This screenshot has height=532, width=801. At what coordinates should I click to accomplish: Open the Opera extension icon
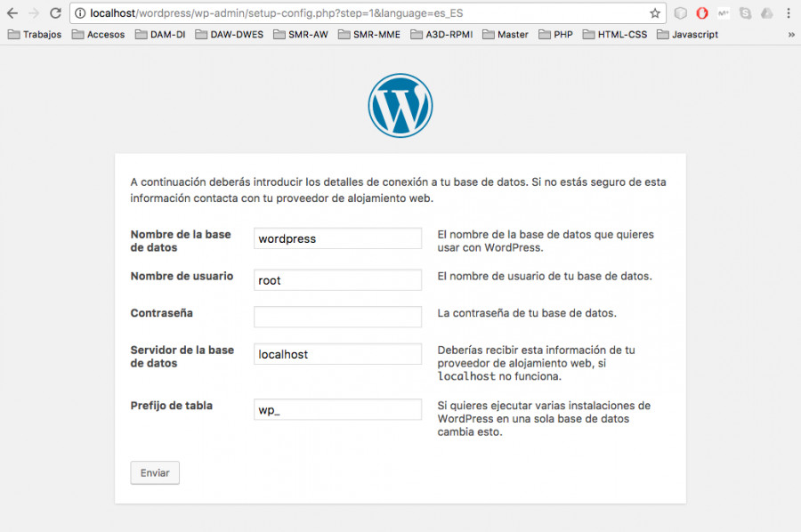(x=702, y=13)
